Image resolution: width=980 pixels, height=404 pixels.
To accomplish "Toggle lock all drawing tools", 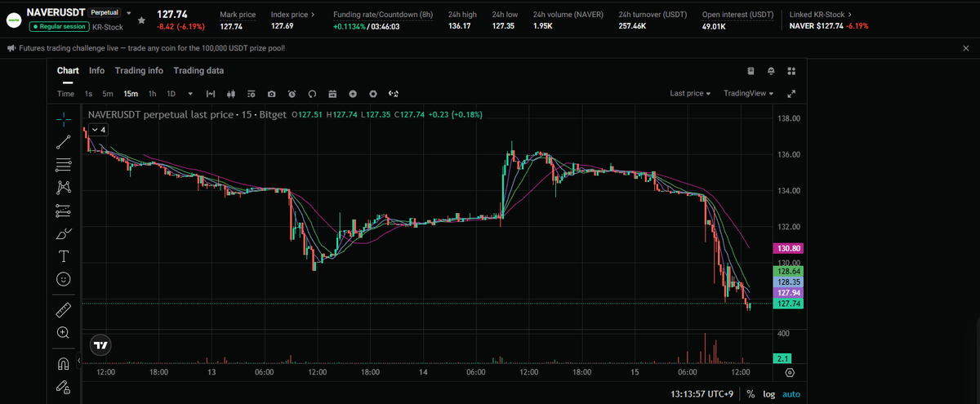I will pyautogui.click(x=64, y=386).
